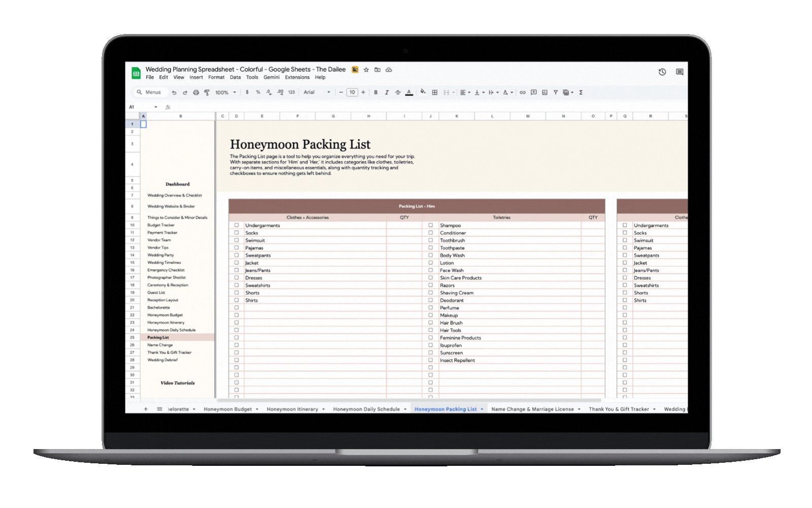Open the zoom 100% dropdown
812x508 pixels.
(x=225, y=92)
